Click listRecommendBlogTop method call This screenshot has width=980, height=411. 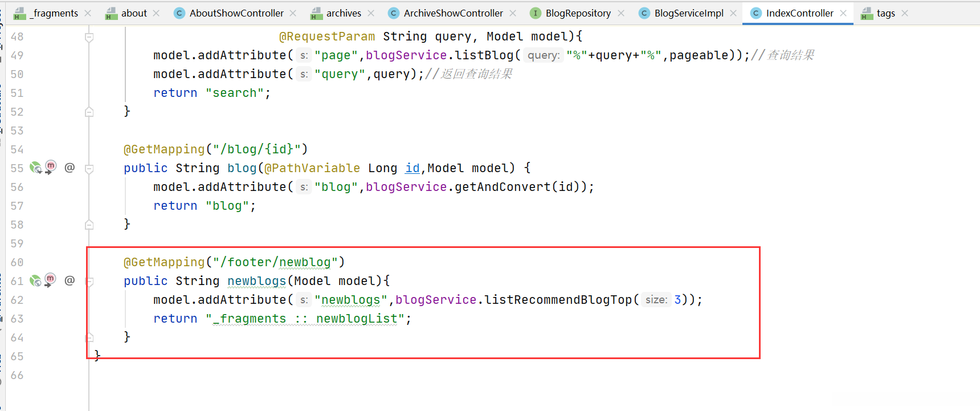tap(558, 300)
